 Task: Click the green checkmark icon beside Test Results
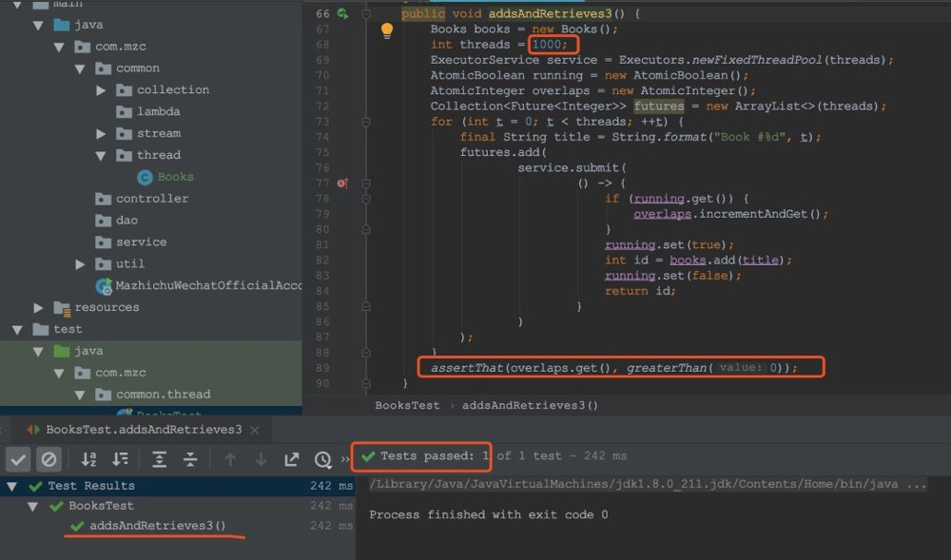click(x=36, y=486)
